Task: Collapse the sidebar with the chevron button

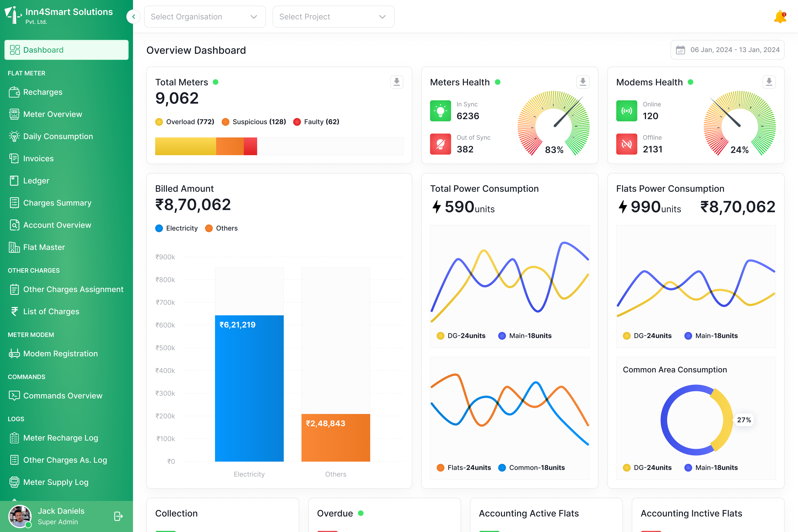Action: click(x=133, y=17)
